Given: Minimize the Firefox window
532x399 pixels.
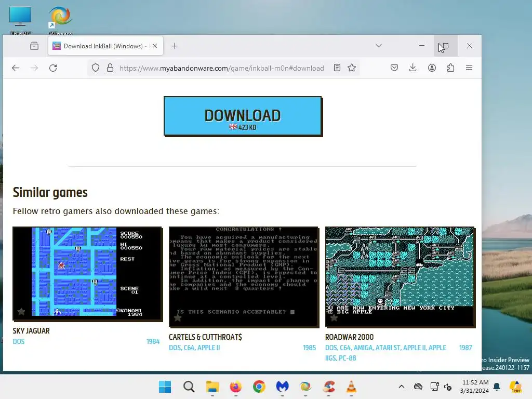Looking at the screenshot, I should (422, 46).
